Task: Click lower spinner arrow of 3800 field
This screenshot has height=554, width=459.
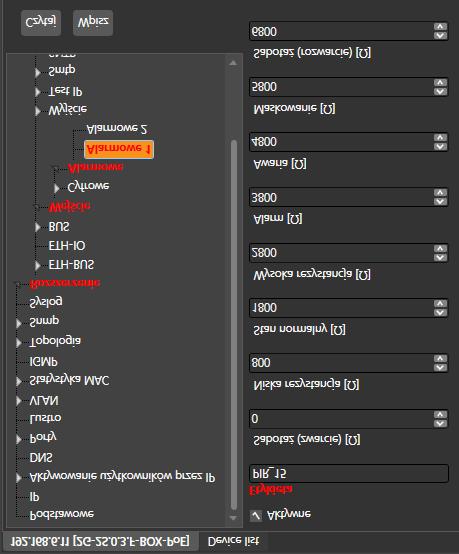Action: 440,202
